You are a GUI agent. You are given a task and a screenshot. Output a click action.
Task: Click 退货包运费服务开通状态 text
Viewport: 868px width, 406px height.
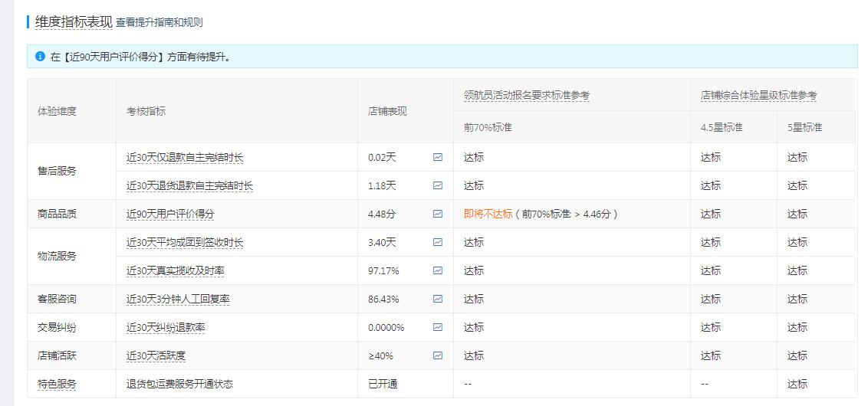(180, 384)
